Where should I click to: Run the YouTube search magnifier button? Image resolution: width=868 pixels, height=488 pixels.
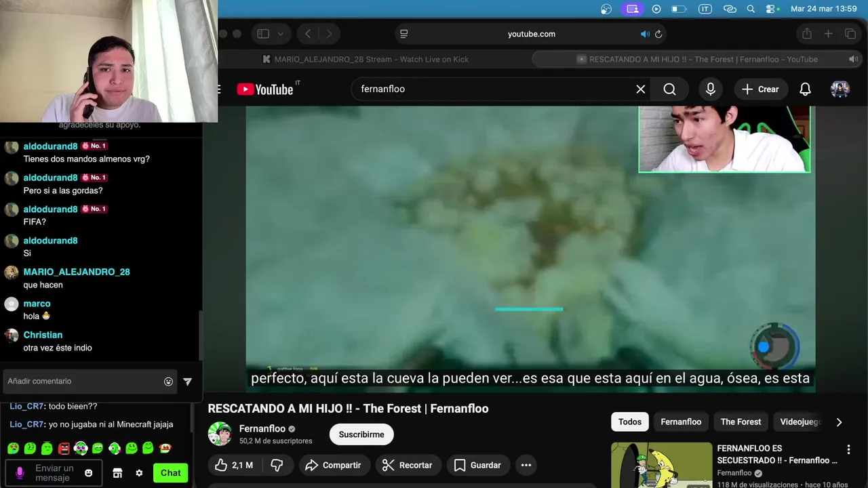tap(669, 89)
